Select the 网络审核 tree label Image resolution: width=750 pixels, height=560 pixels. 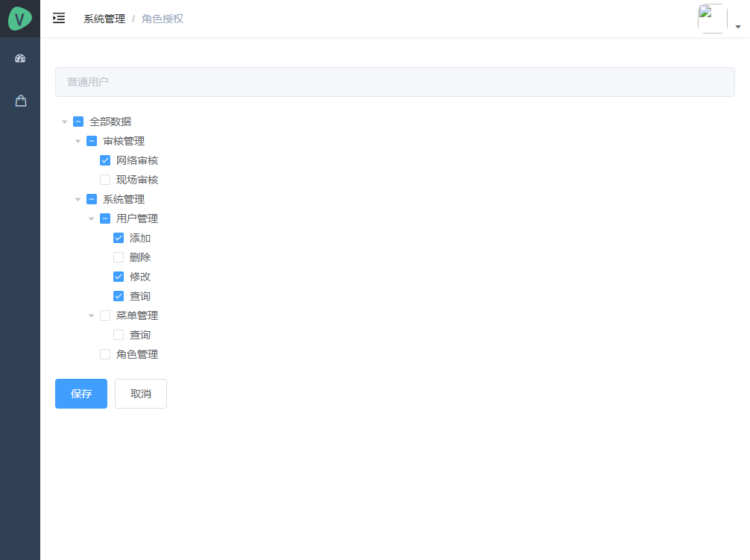[137, 160]
